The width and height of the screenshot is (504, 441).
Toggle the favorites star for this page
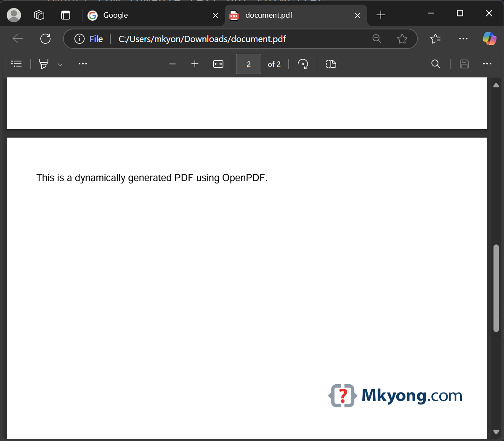click(x=402, y=38)
